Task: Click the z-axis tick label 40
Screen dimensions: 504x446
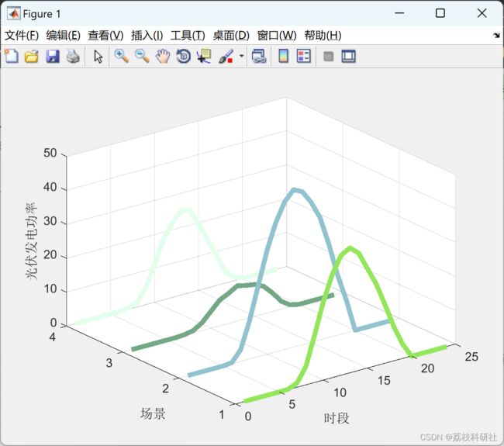Action: point(50,187)
